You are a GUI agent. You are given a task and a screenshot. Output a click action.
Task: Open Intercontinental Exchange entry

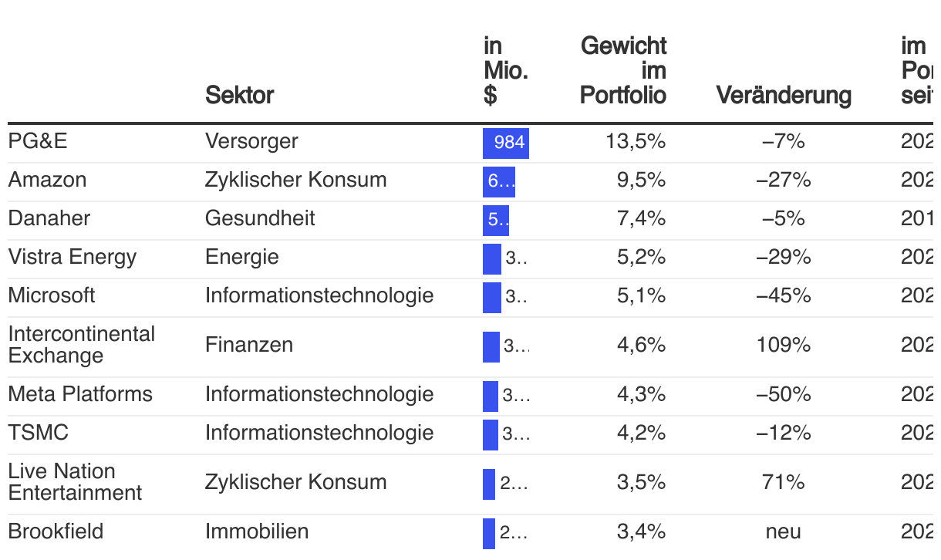point(81,345)
